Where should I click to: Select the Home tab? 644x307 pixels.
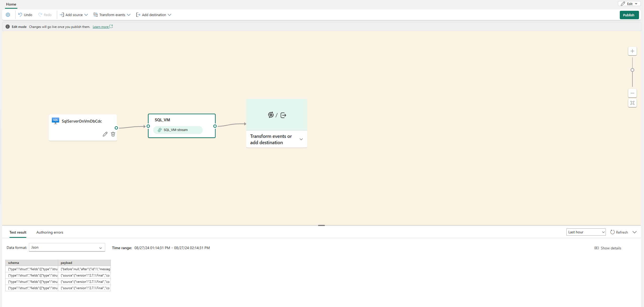point(11,4)
